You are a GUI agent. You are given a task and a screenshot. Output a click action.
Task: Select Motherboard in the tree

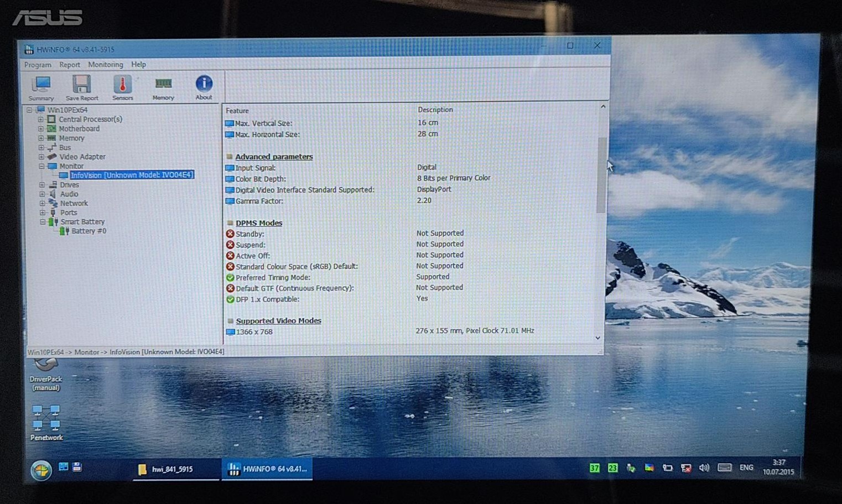tap(79, 129)
